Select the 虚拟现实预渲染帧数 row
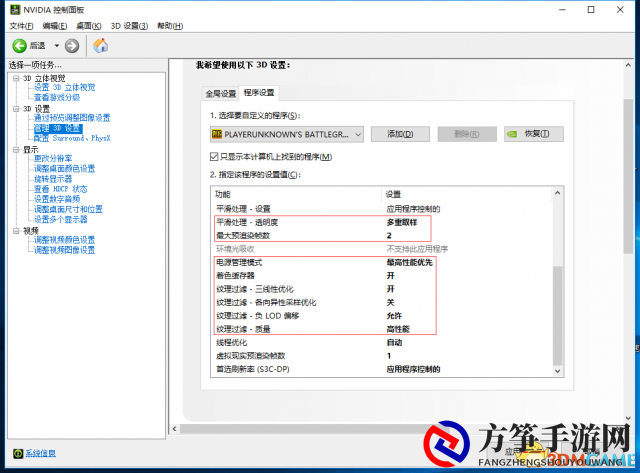The image size is (640, 473). point(382,356)
